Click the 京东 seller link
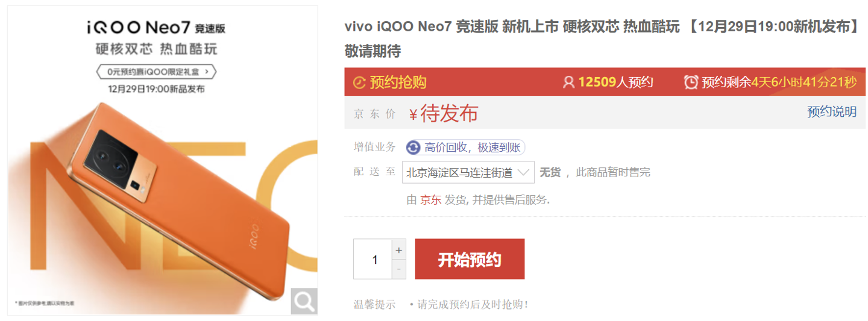 [431, 200]
